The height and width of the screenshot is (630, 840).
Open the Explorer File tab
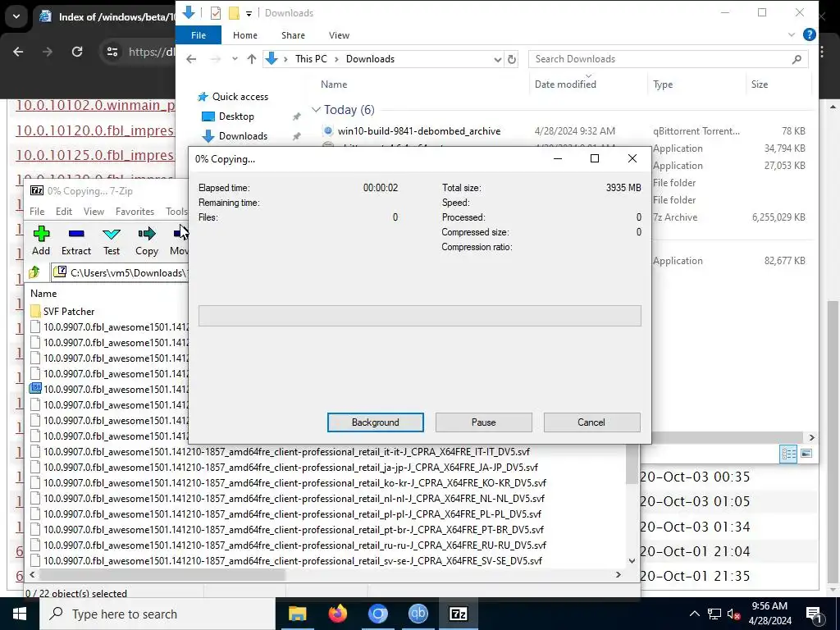tap(199, 34)
